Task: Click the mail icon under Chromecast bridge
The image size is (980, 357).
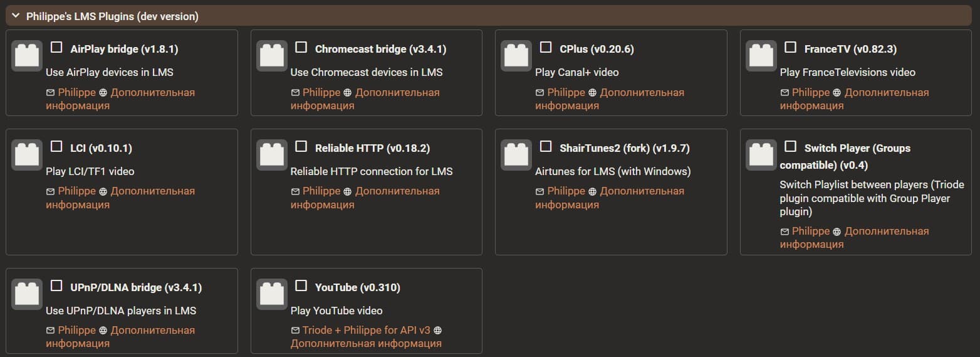Action: coord(295,93)
